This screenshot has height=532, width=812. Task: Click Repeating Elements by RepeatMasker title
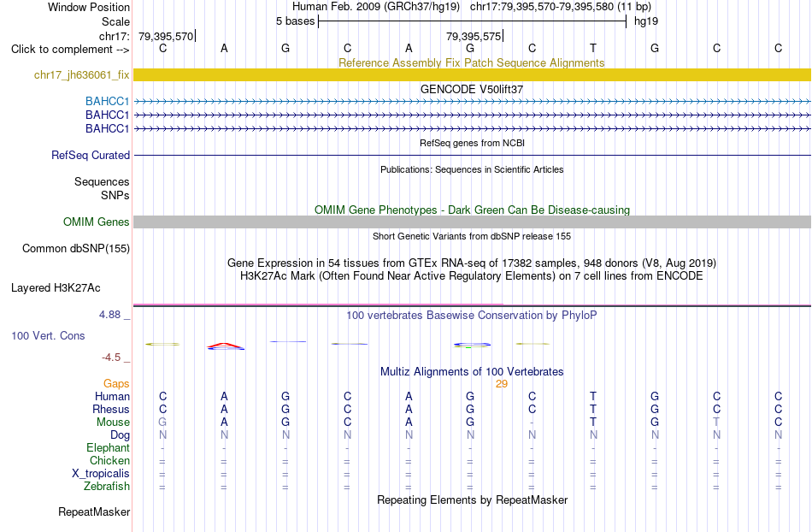(x=472, y=499)
